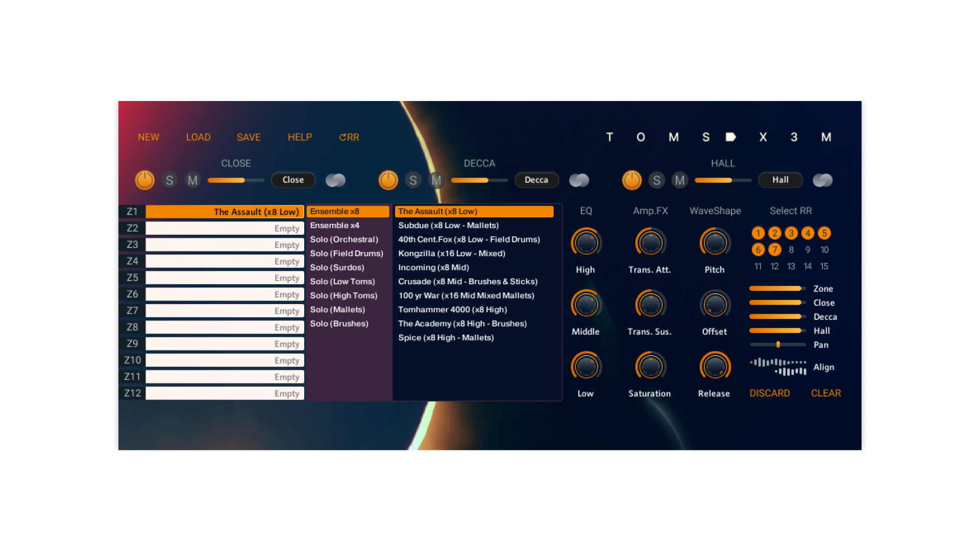
Task: Open the LOAD menu
Action: pyautogui.click(x=198, y=137)
